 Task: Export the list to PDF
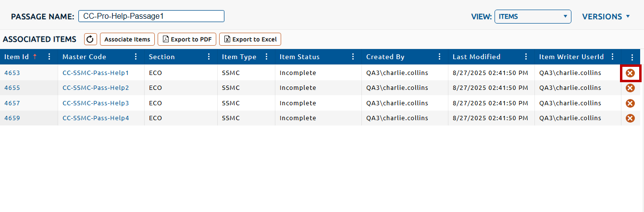pyautogui.click(x=187, y=39)
